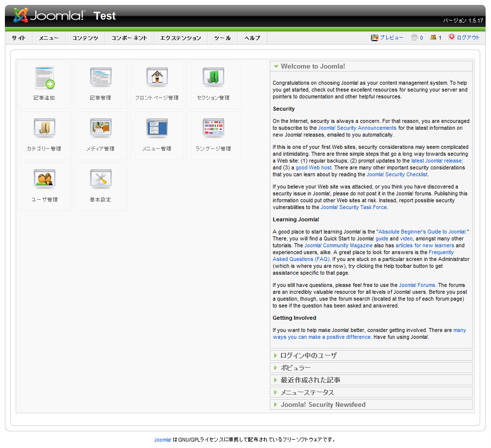Open the サイト menu

pyautogui.click(x=19, y=38)
